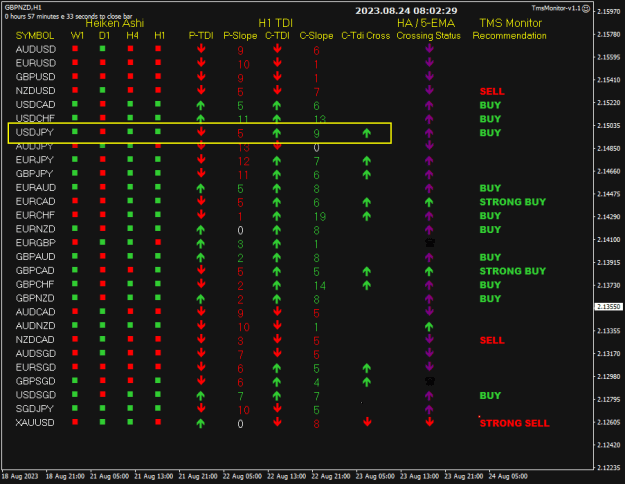This screenshot has width=625, height=484.
Task: Click XAUUSD's red C-Tdi Cross down arrow
Action: pyautogui.click(x=367, y=422)
